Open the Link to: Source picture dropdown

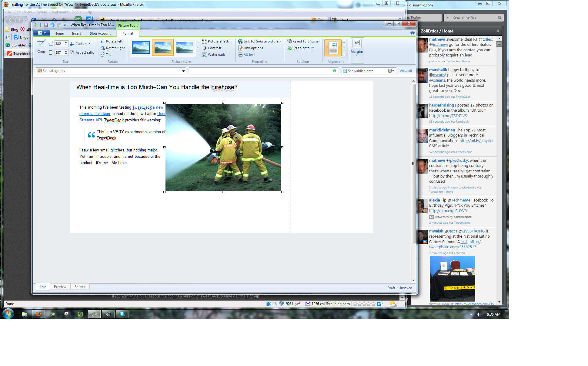point(260,41)
